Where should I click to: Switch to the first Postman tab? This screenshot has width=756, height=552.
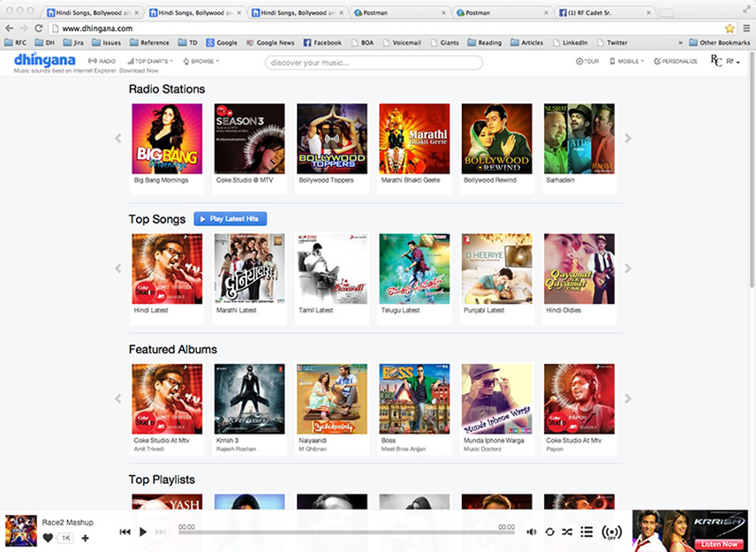[x=400, y=12]
